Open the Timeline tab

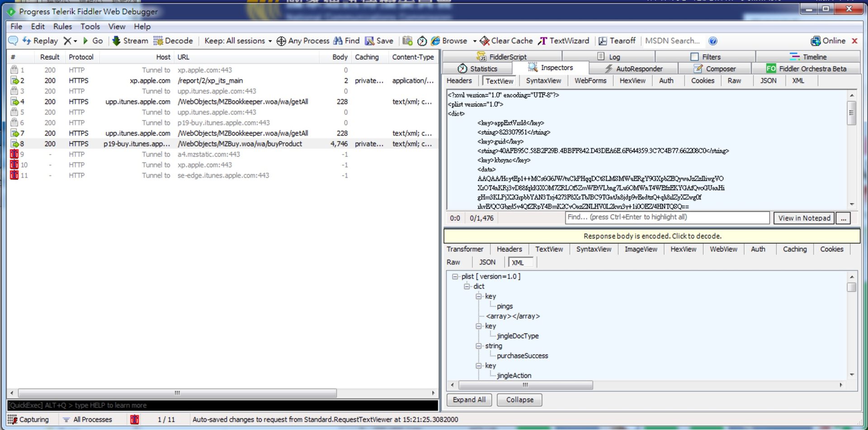point(808,56)
